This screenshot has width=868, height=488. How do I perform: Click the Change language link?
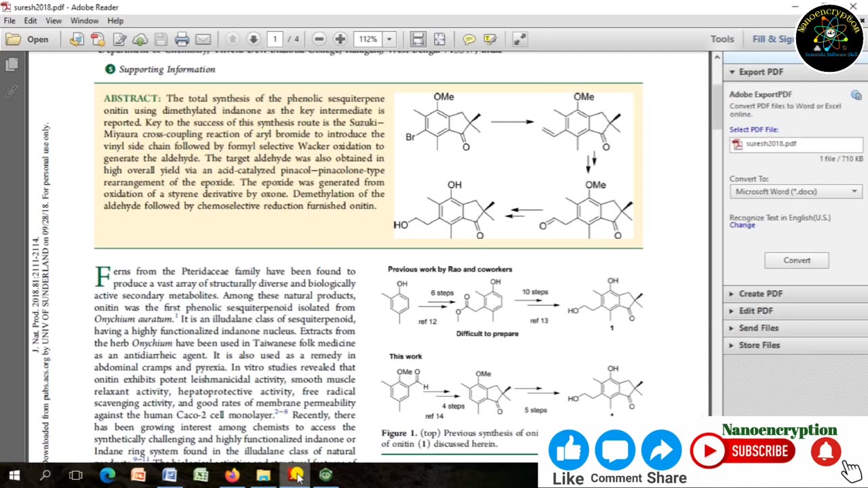[742, 225]
